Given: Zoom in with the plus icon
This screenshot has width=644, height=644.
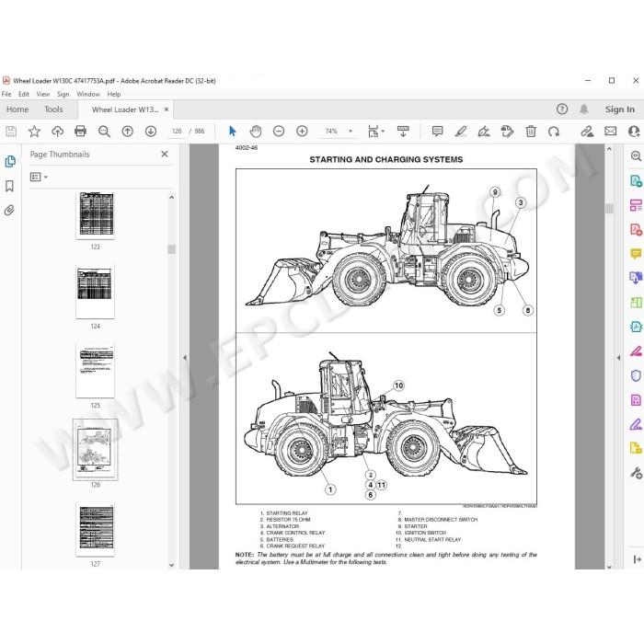Looking at the screenshot, I should point(302,132).
